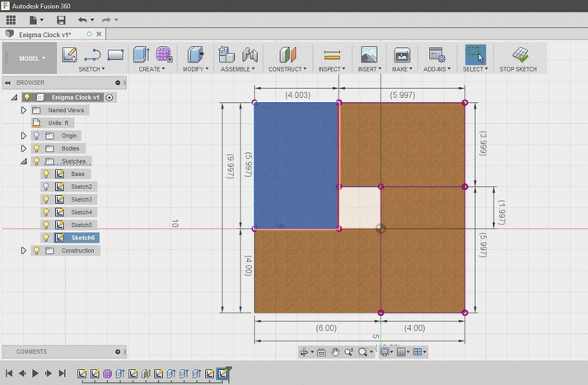Click the Viewports layout icon
588x385 pixels.
(x=418, y=352)
